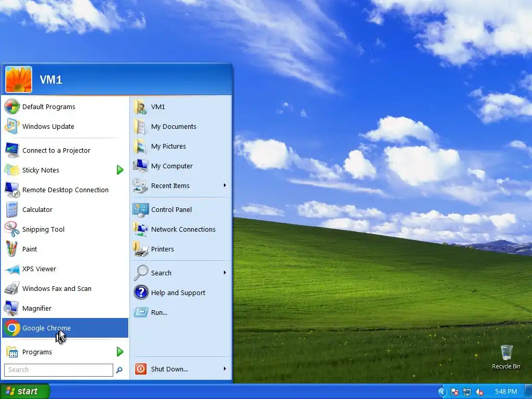Click the My Pictures folder icon
Screen dimensions: 532x399
tap(140, 146)
